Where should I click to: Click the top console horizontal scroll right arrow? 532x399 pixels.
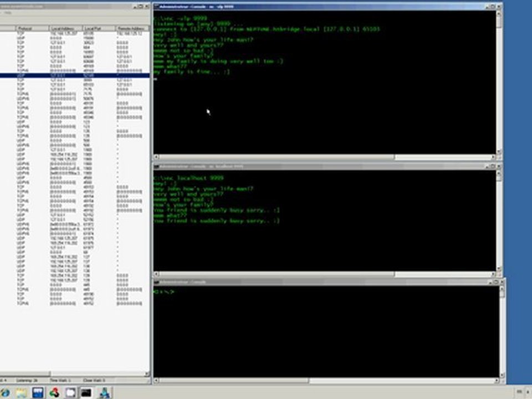click(x=493, y=157)
